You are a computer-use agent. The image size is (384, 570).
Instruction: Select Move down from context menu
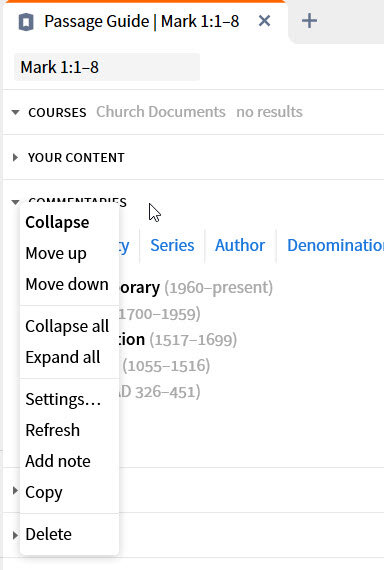[69, 284]
